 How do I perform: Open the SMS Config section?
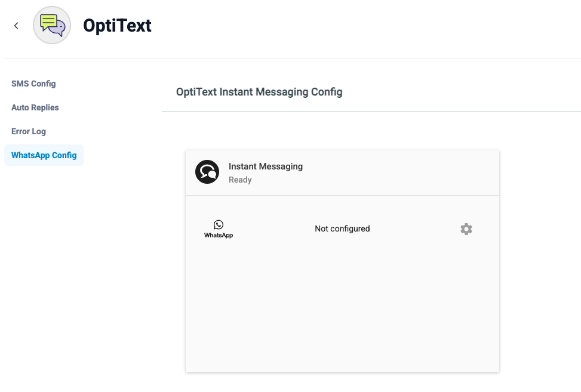point(33,84)
